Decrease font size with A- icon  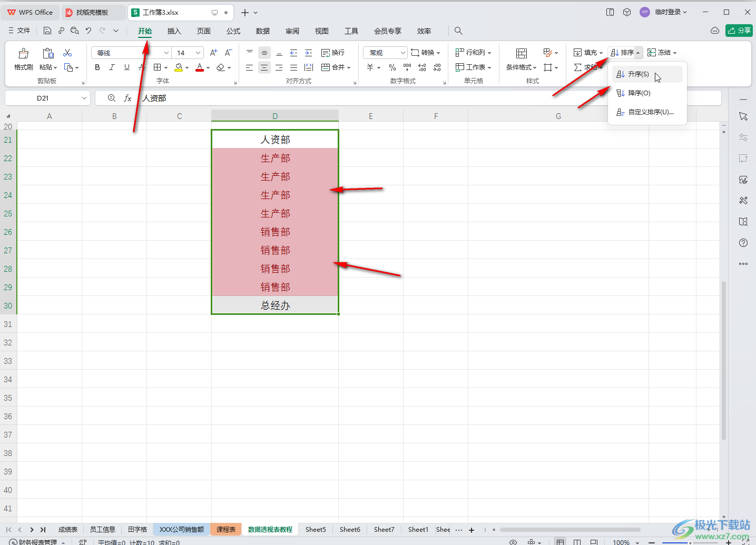click(x=228, y=53)
